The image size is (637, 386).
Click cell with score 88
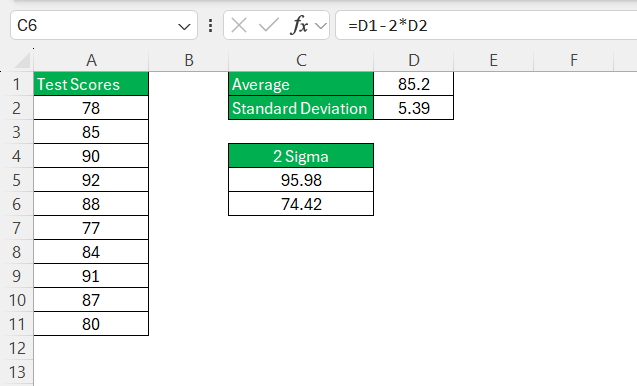pos(91,204)
